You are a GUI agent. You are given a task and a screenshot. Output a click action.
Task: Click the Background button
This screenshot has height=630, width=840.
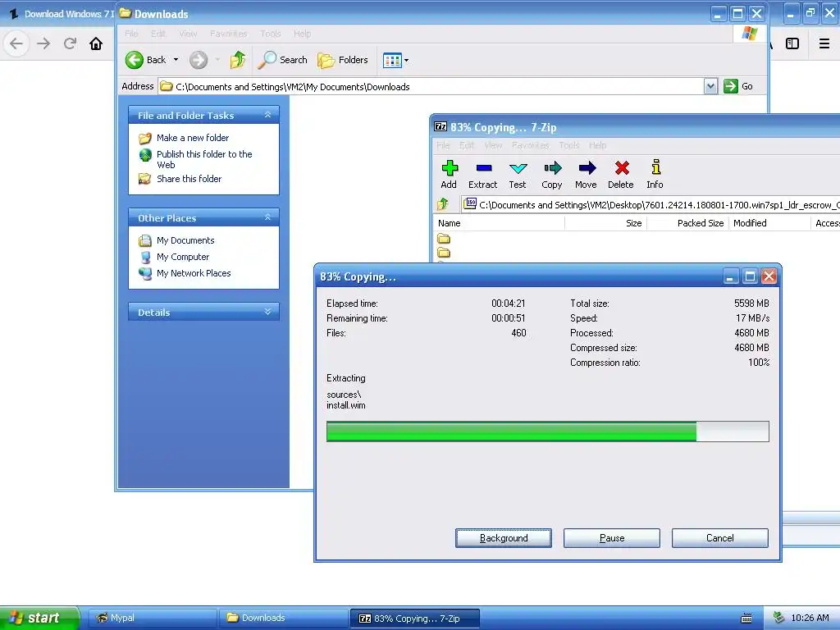(x=504, y=538)
